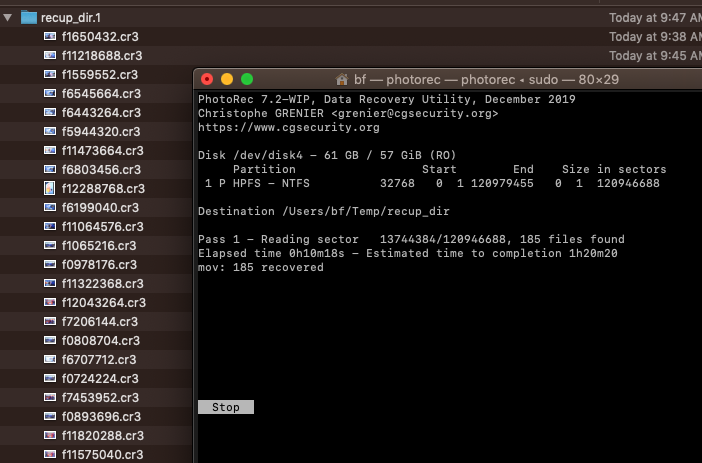Click the Terminal window title text
The height and width of the screenshot is (463, 702).
point(486,80)
